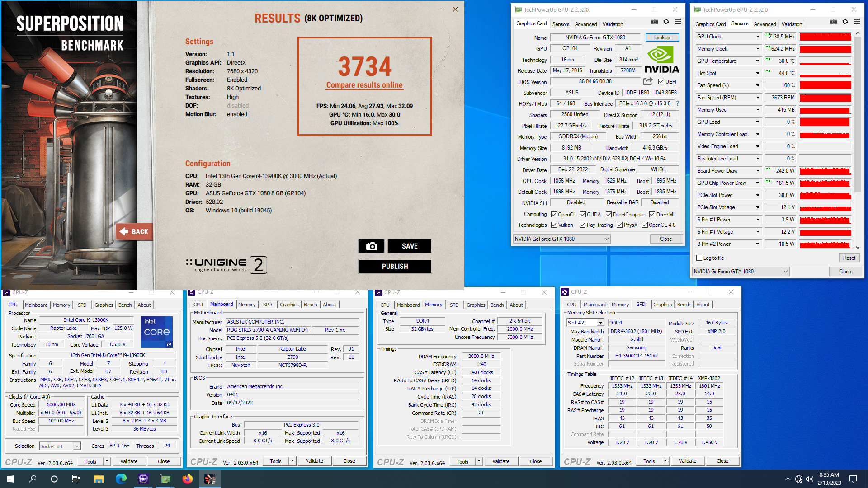Screen dimensions: 868x488
Task: Click the refresh icon in GPU-Z Sensors window
Action: (x=845, y=22)
